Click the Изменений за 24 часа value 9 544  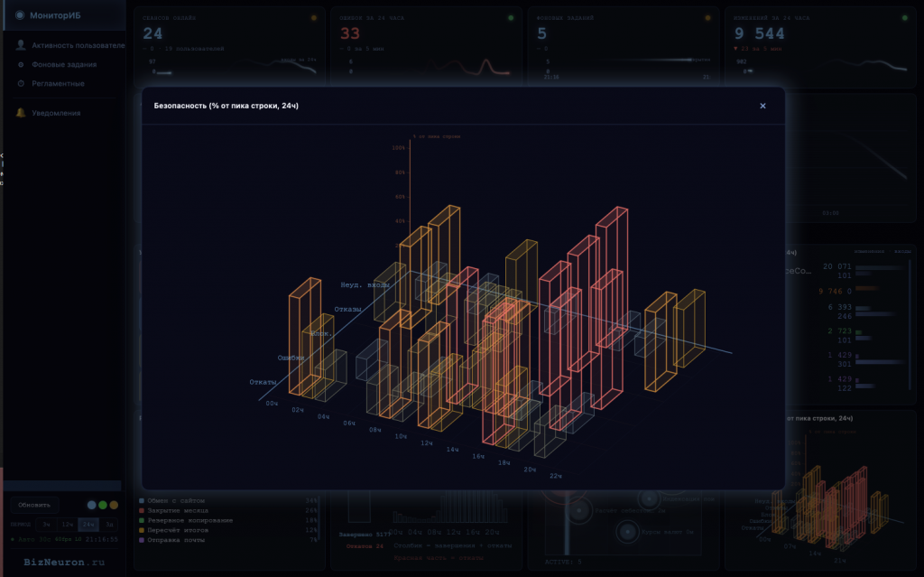759,33
